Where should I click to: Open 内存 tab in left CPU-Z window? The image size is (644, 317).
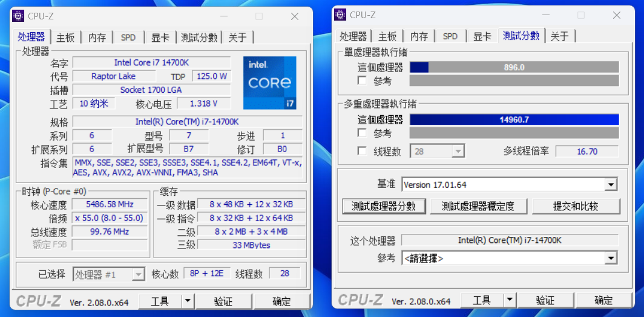(97, 38)
